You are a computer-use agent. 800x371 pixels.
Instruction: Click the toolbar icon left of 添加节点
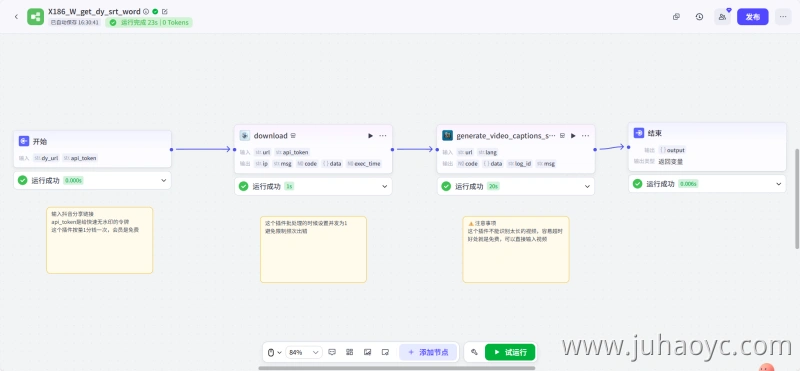[x=385, y=352]
